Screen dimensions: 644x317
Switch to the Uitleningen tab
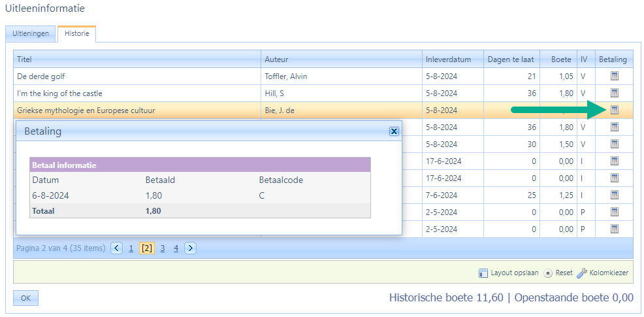[x=31, y=34]
